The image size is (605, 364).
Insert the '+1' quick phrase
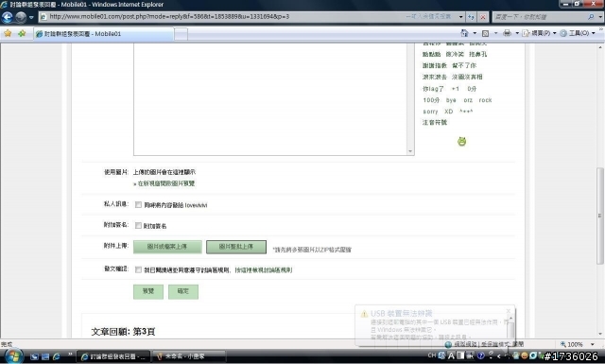point(456,88)
